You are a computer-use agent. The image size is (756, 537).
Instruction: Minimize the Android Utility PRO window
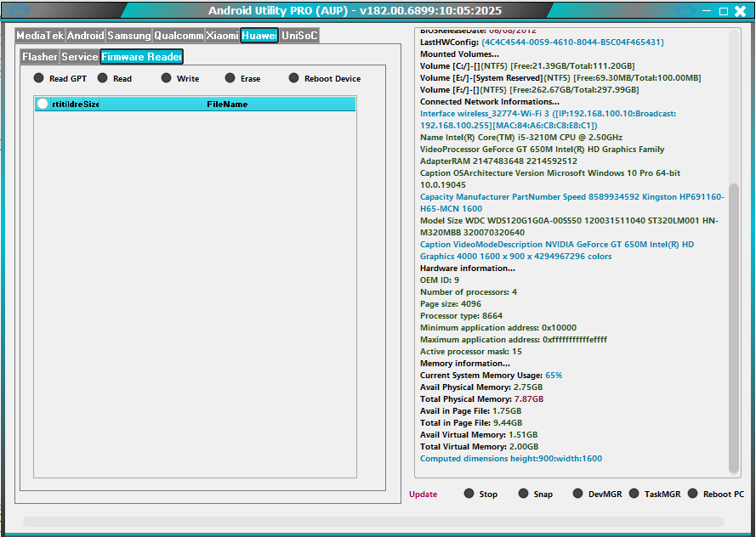[707, 10]
